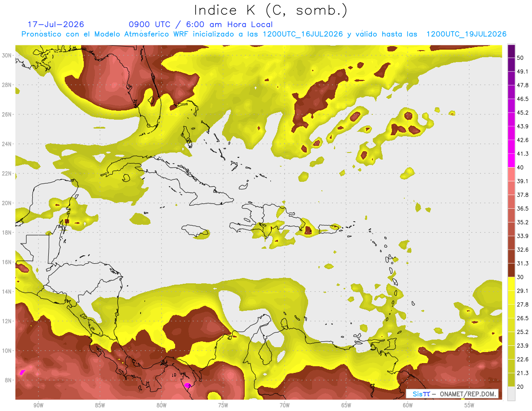The image size is (532, 411).
Task: Click the longitude label "85W"
Action: 100,405
